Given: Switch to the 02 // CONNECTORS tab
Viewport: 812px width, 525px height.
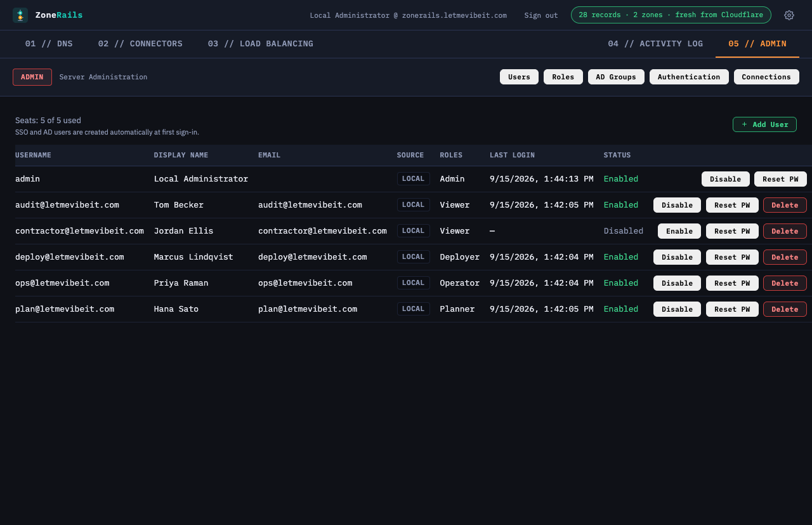Looking at the screenshot, I should coord(140,44).
